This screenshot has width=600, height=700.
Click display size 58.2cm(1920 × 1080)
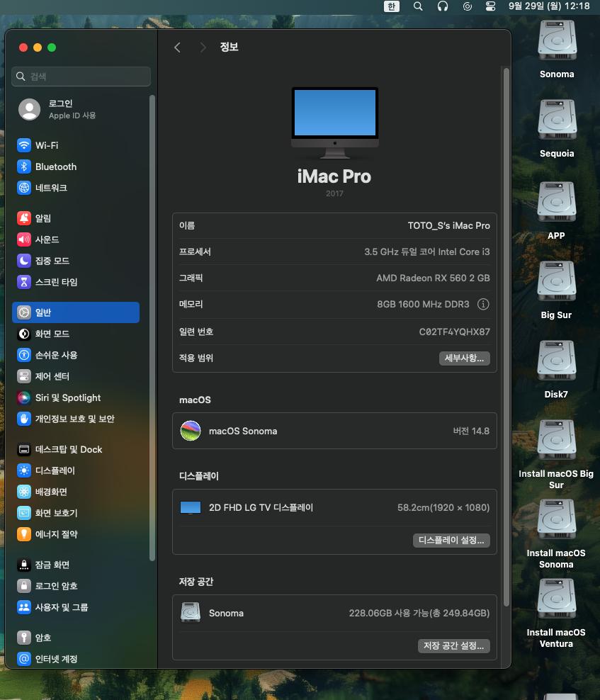443,507
